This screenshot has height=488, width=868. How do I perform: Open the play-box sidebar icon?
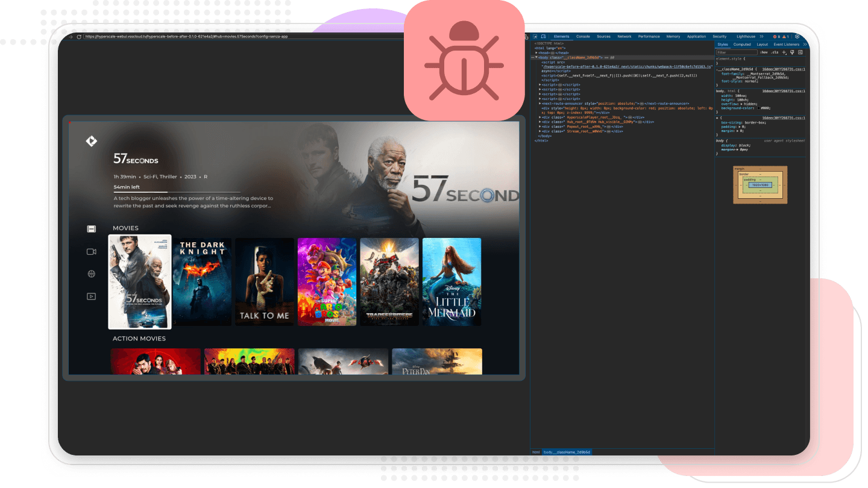coord(92,296)
